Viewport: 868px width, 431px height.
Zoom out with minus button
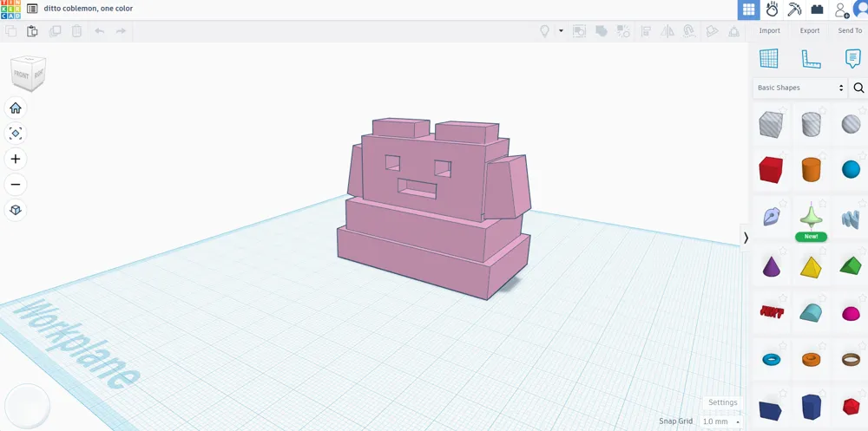[16, 184]
